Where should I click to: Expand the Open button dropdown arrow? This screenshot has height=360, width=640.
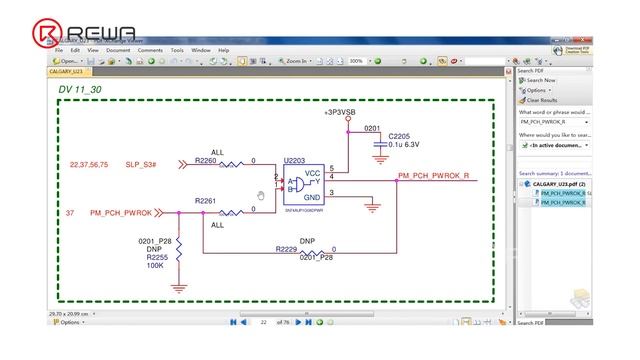click(82, 61)
